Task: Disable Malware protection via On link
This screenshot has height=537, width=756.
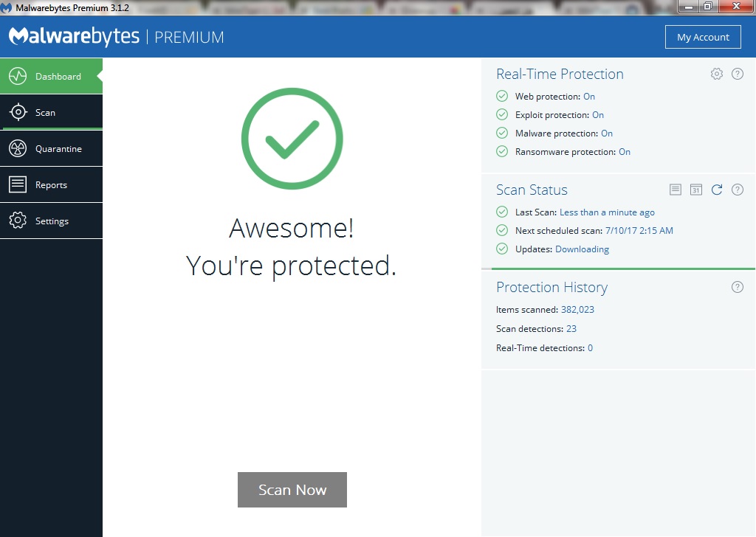Action: [x=607, y=134]
